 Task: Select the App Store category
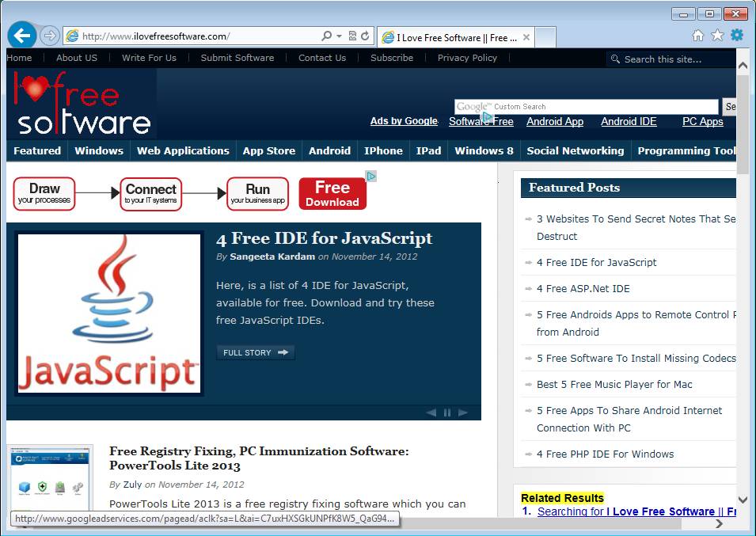269,151
